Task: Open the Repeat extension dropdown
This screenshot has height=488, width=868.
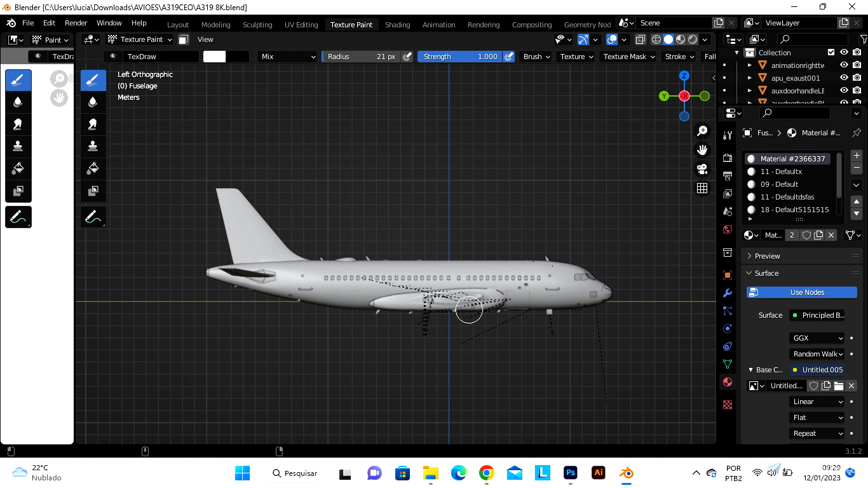Action: pyautogui.click(x=818, y=433)
